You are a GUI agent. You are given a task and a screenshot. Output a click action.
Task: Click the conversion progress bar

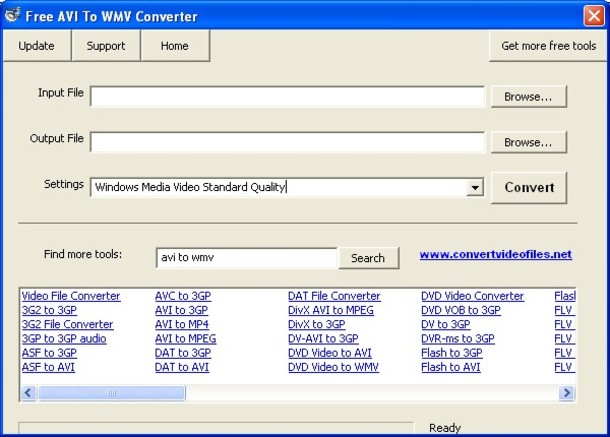[x=216, y=428]
